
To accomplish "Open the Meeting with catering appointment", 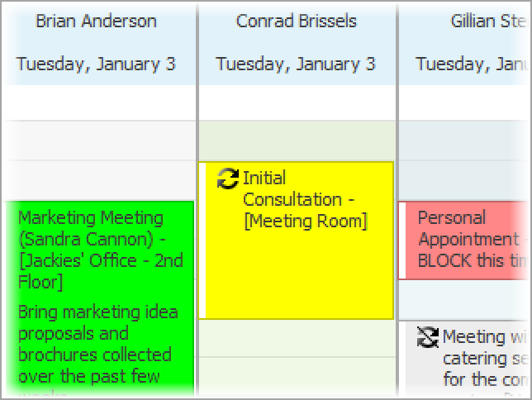I will point(464,360).
